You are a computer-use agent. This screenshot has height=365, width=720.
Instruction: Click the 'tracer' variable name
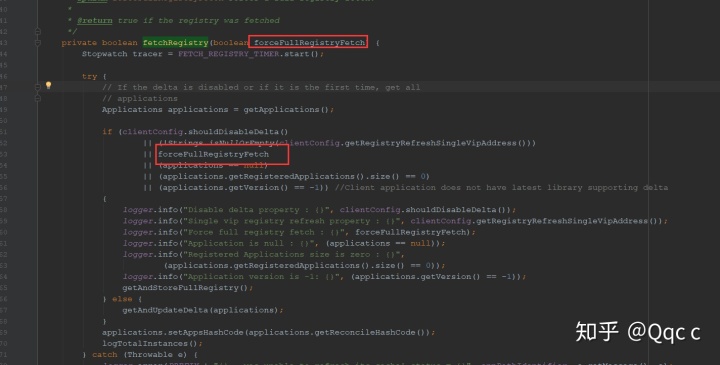click(147, 54)
